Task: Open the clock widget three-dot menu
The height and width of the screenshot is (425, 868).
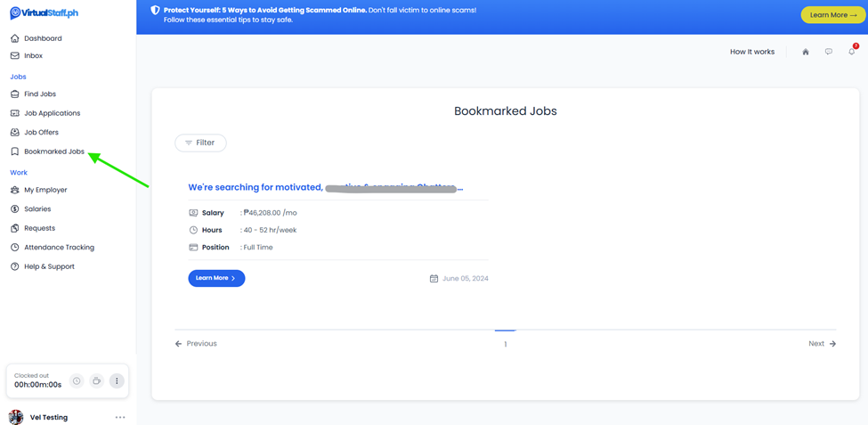Action: [117, 380]
